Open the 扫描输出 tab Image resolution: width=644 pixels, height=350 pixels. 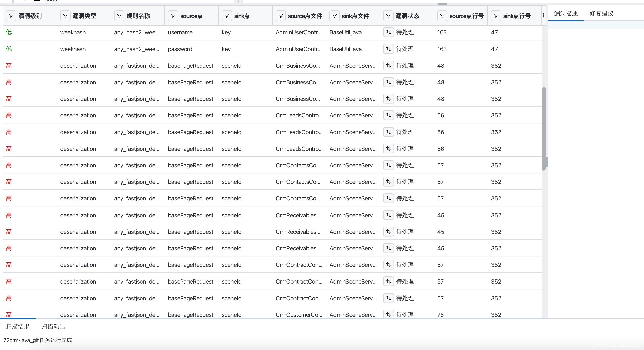[53, 326]
